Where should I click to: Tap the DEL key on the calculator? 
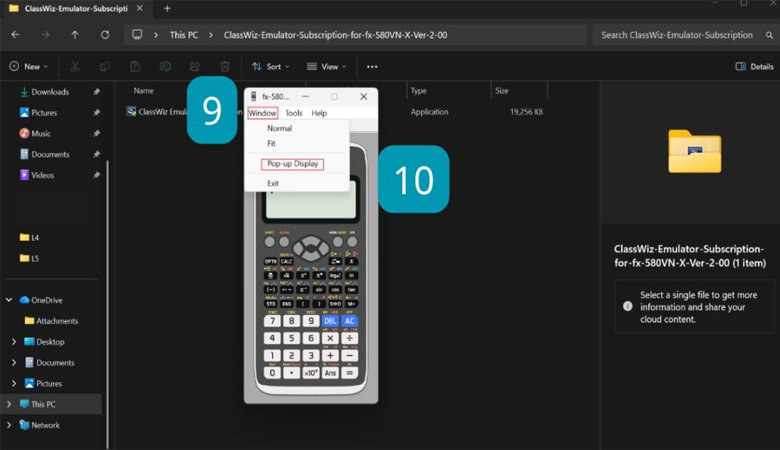tap(330, 321)
